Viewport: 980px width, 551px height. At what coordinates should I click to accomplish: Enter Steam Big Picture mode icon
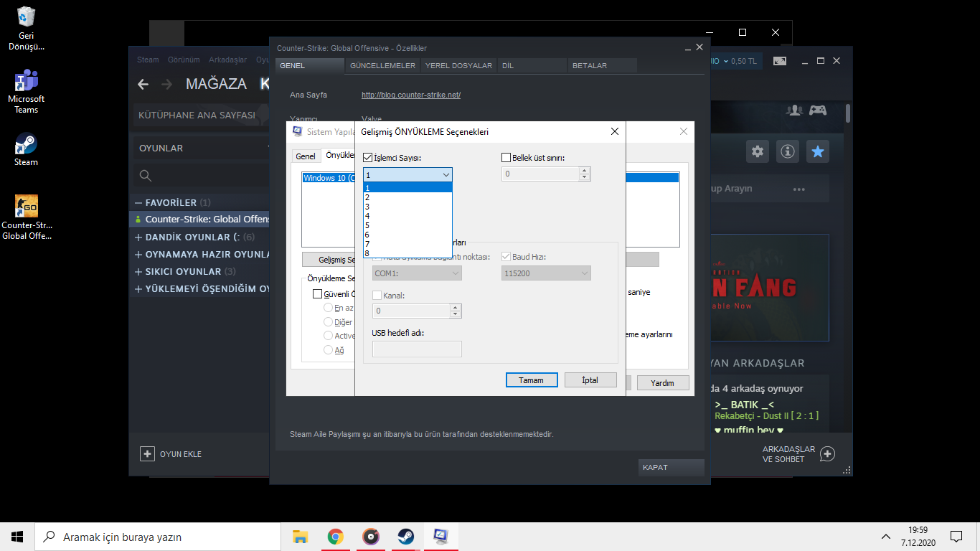(780, 61)
